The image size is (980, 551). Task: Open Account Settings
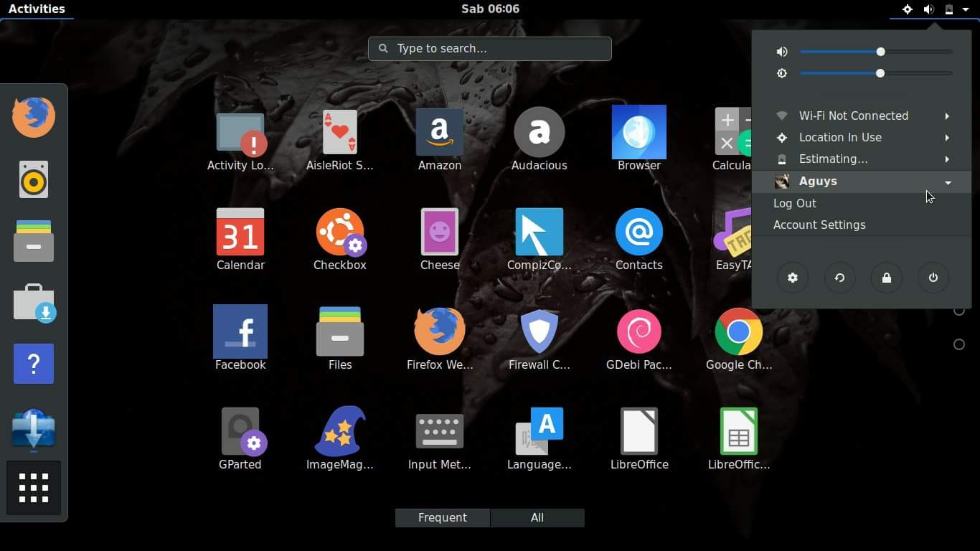coord(819,225)
